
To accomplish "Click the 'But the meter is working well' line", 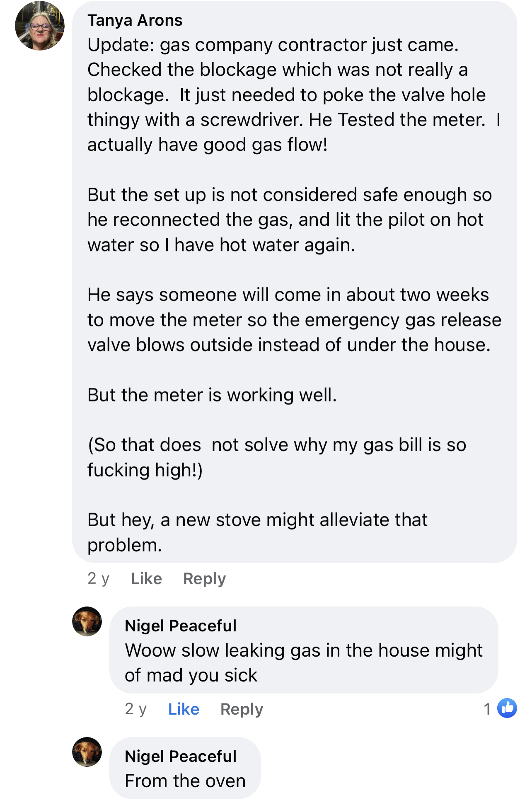I will 212,395.
